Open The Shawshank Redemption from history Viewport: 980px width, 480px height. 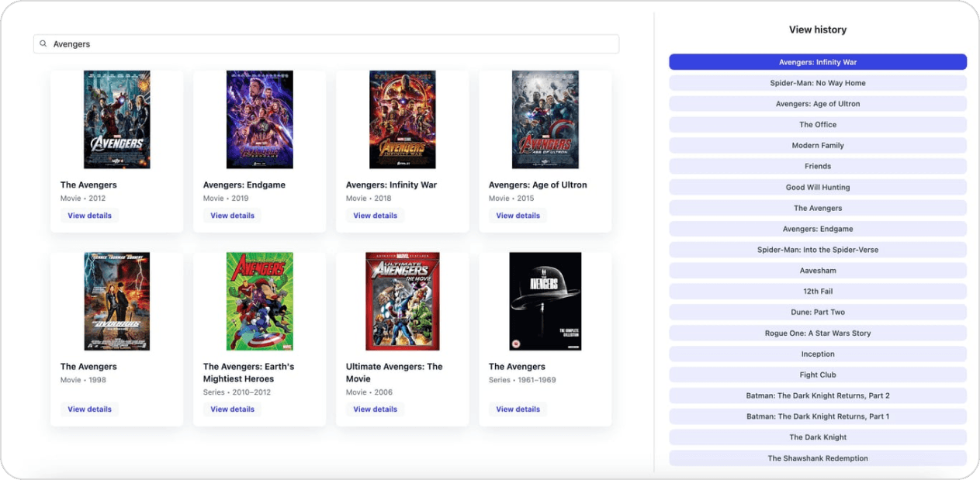coord(817,458)
